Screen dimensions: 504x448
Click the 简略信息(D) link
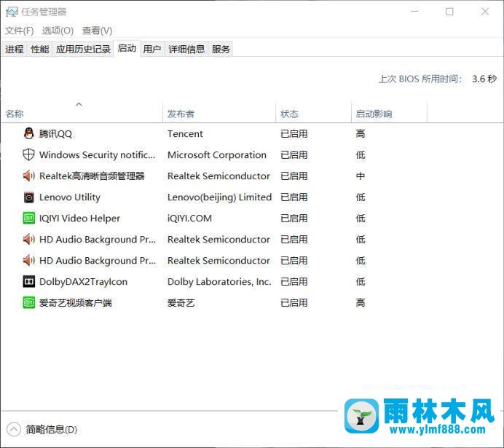pos(52,430)
